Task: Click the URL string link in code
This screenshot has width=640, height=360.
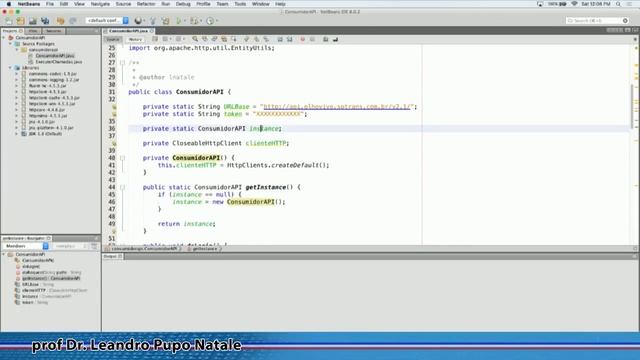Action: (x=337, y=107)
